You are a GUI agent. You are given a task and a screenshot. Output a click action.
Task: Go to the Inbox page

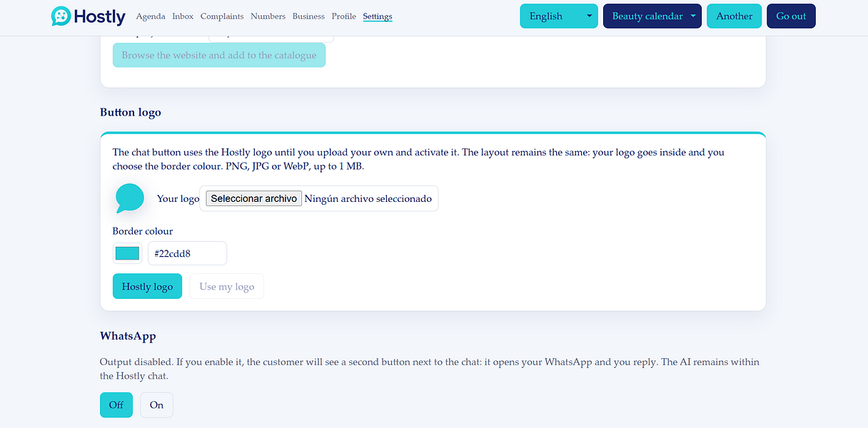point(183,16)
